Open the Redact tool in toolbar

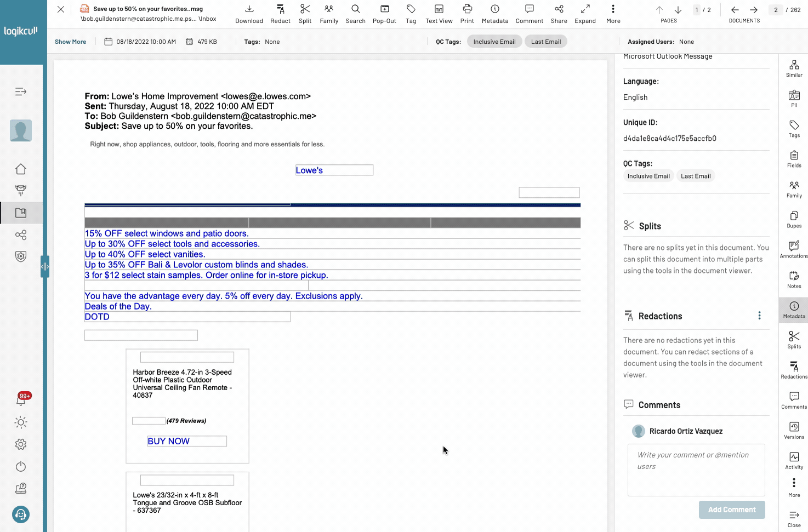tap(280, 14)
